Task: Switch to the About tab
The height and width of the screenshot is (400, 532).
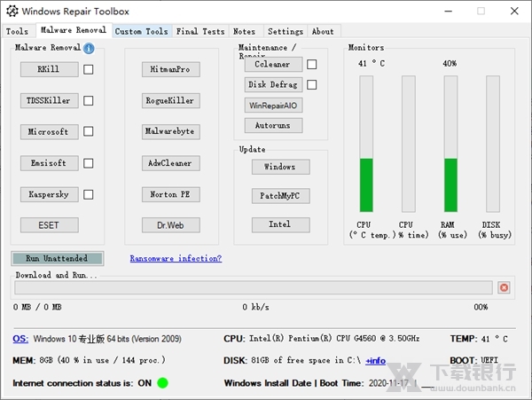Action: coord(323,31)
